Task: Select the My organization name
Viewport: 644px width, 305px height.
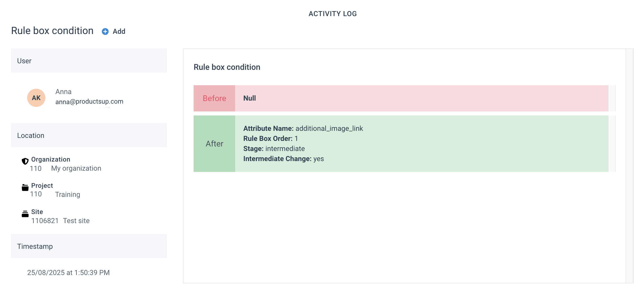Action: (76, 168)
